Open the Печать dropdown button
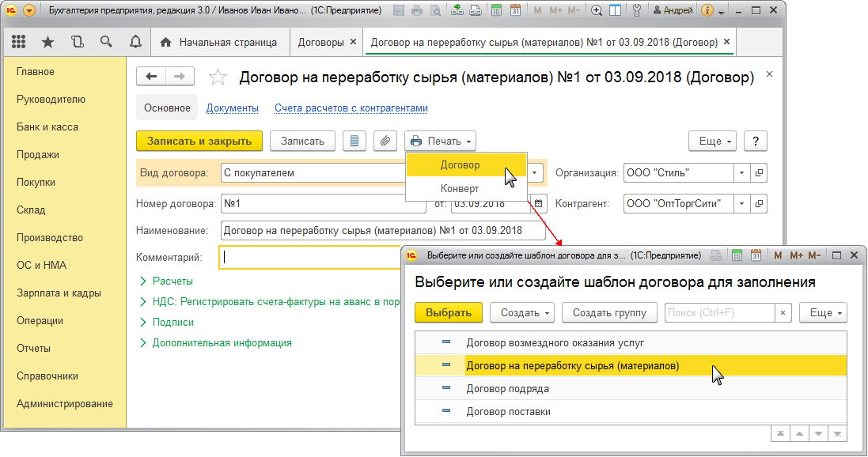The height and width of the screenshot is (457, 868). click(x=441, y=141)
